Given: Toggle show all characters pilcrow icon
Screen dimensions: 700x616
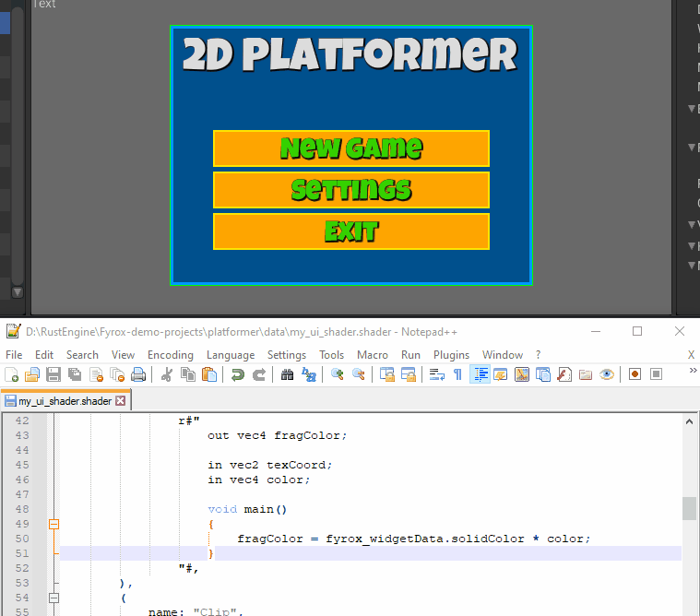Looking at the screenshot, I should (457, 374).
